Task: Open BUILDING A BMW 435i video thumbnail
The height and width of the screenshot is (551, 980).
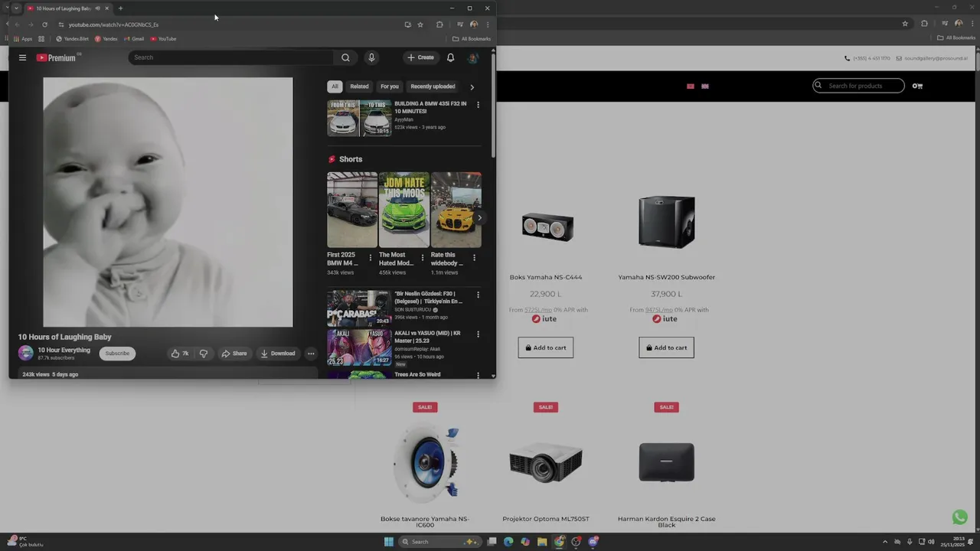Action: pyautogui.click(x=359, y=118)
